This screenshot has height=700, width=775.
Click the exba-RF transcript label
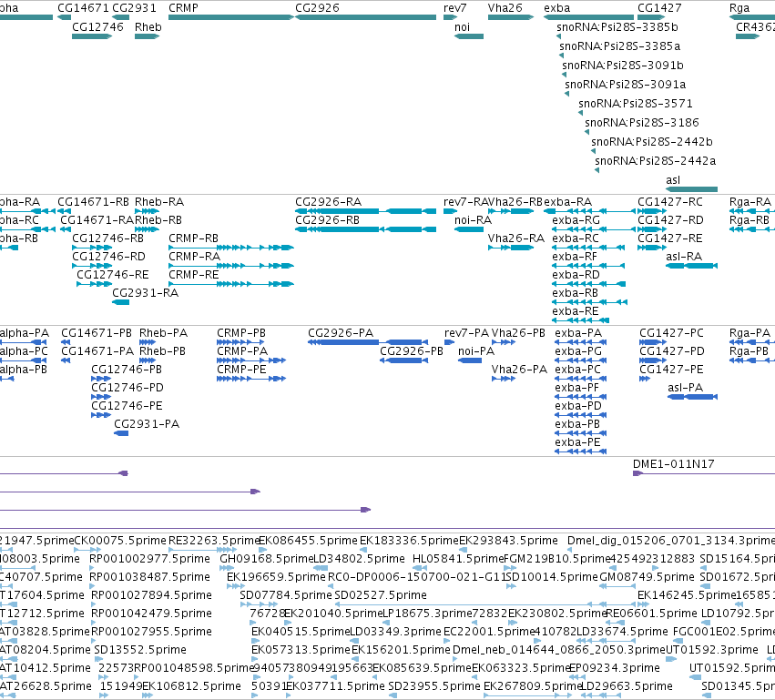pyautogui.click(x=575, y=257)
